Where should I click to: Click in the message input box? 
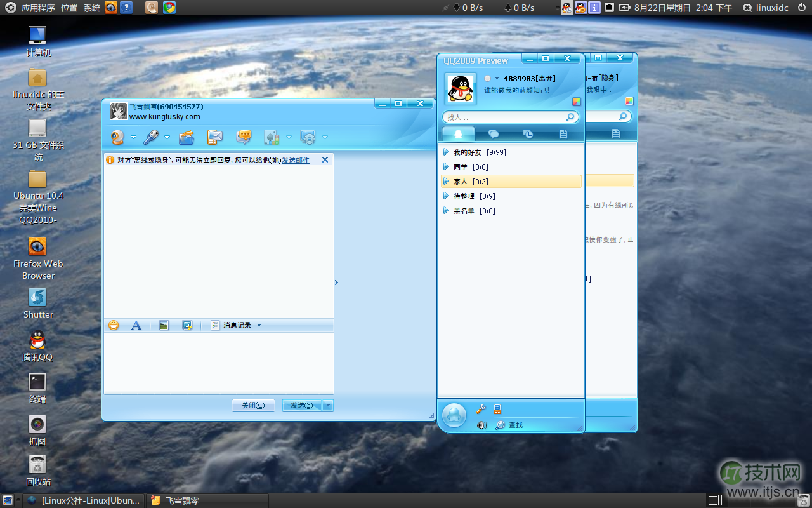[218, 363]
